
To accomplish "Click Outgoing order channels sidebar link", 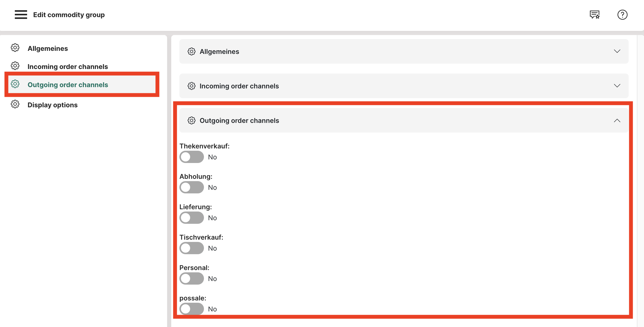I will 67,85.
